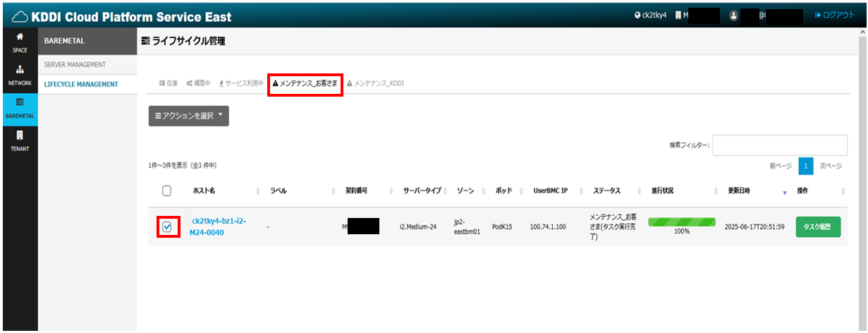Uncheck the ck2tky4-bz1-i2-M24-0040 row checkbox

166,227
